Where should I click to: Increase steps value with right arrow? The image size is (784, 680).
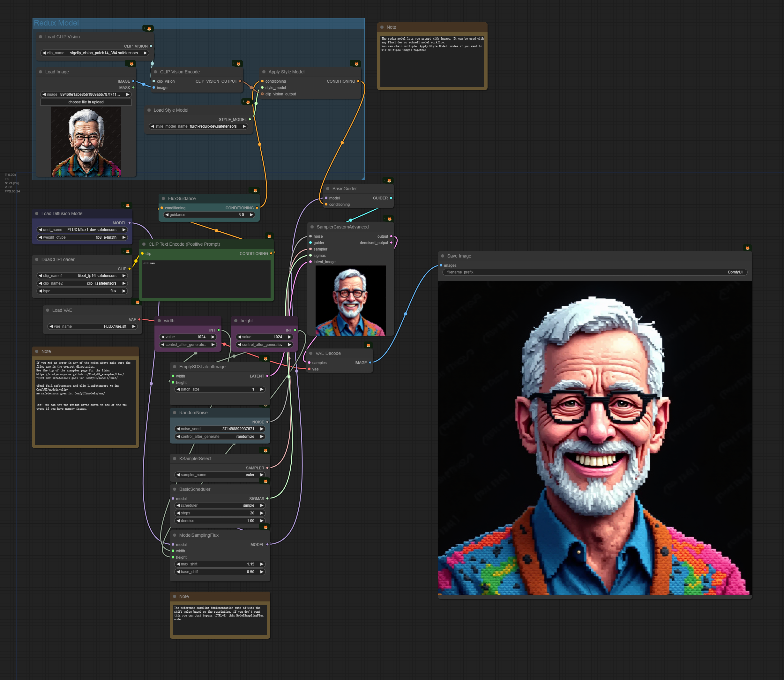262,513
